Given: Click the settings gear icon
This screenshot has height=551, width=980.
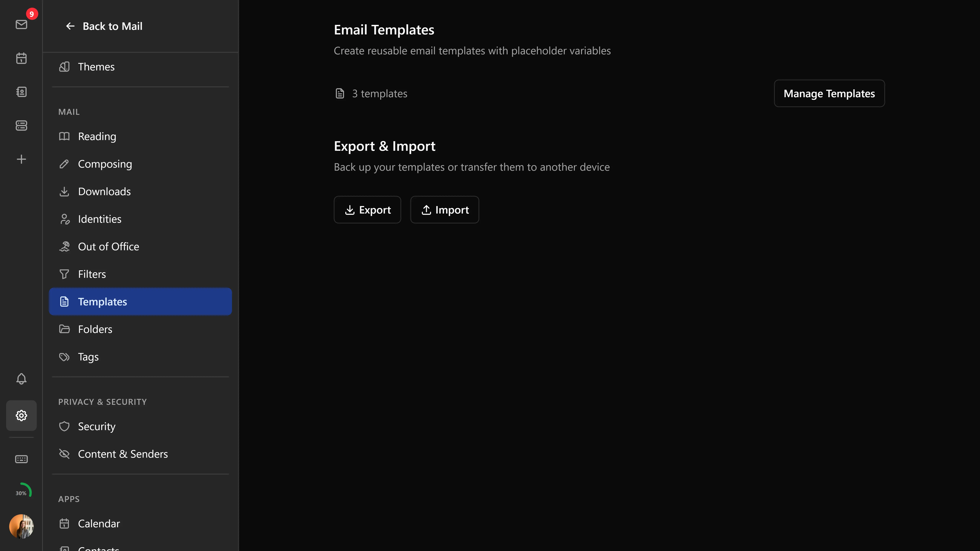Looking at the screenshot, I should (x=21, y=415).
